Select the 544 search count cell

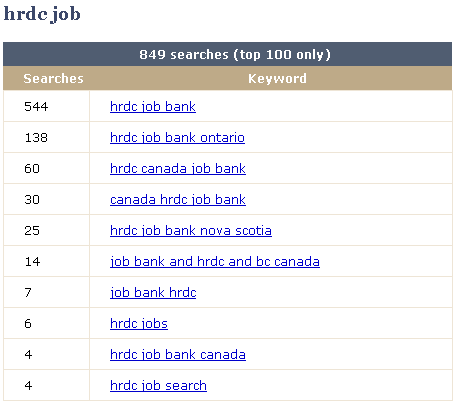tap(46, 106)
